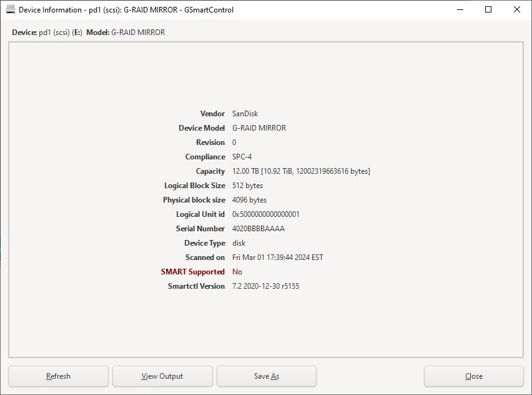Open View Output
The height and width of the screenshot is (395, 532).
tap(162, 376)
